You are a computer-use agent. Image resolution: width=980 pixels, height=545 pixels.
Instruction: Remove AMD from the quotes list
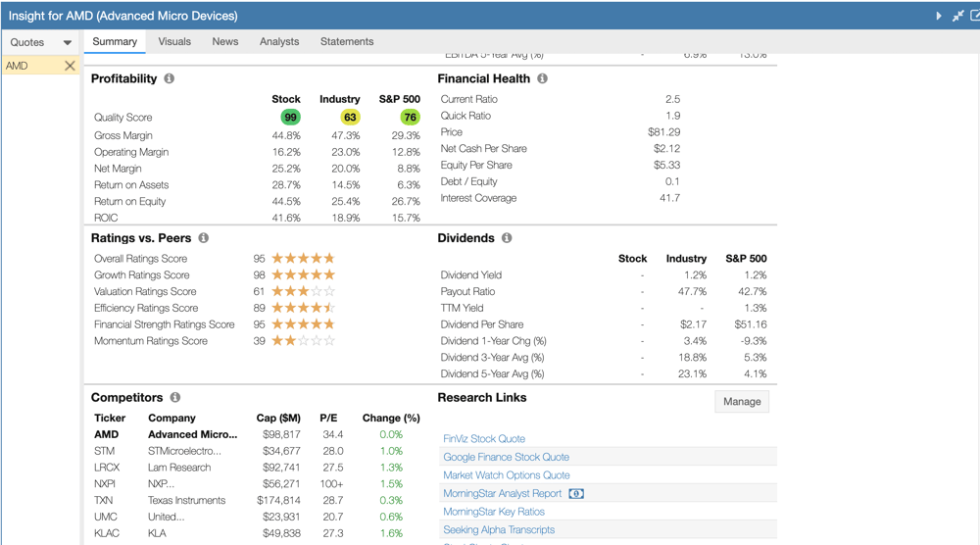(70, 66)
